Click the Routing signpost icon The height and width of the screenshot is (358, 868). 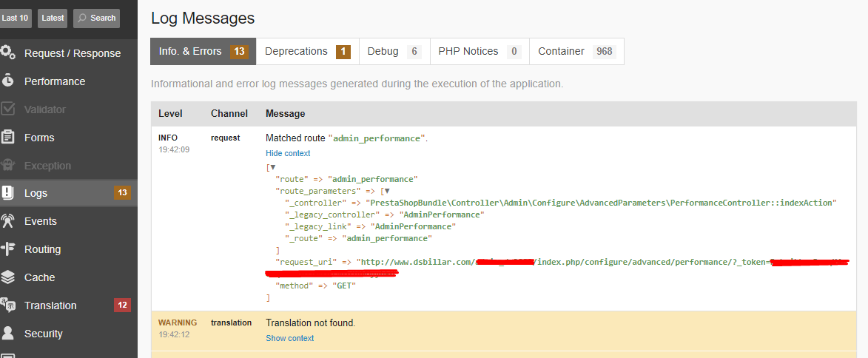point(8,249)
